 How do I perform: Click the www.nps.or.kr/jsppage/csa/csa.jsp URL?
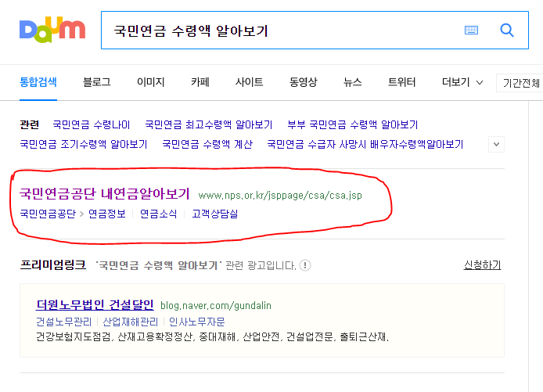click(280, 196)
